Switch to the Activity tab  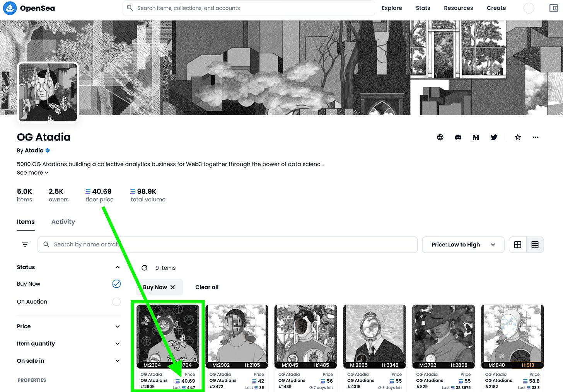coord(63,222)
